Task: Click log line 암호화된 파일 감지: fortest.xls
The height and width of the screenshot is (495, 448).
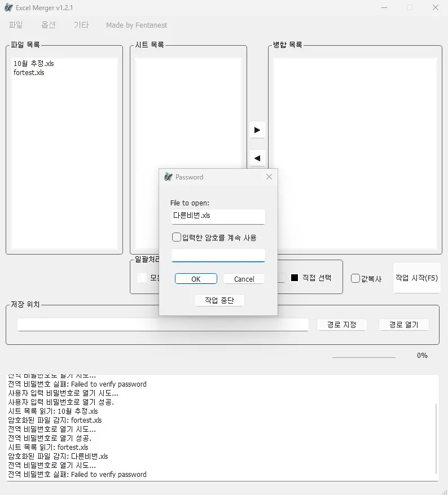Action: click(x=55, y=420)
